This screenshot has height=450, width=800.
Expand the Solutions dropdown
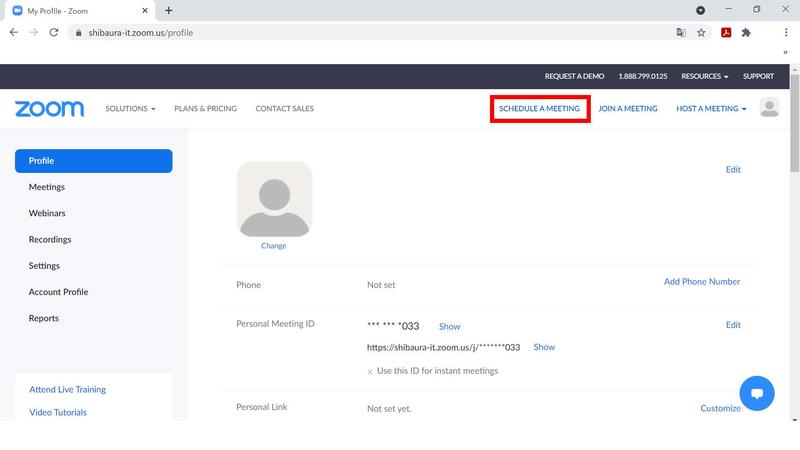(x=130, y=109)
